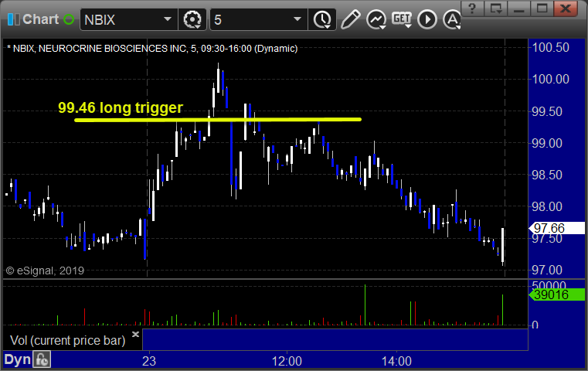Toggle the green link circle indicator

pyautogui.click(x=69, y=19)
